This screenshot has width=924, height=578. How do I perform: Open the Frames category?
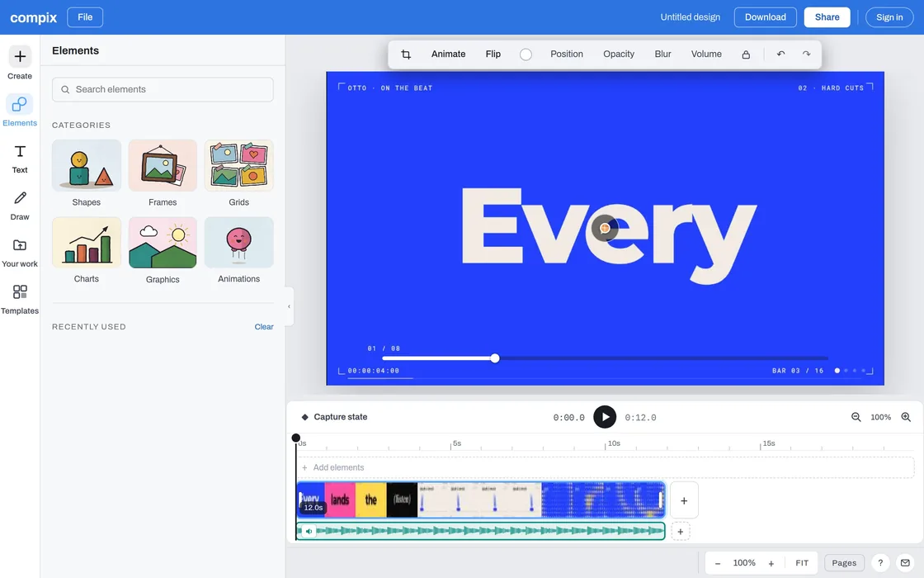(x=163, y=173)
